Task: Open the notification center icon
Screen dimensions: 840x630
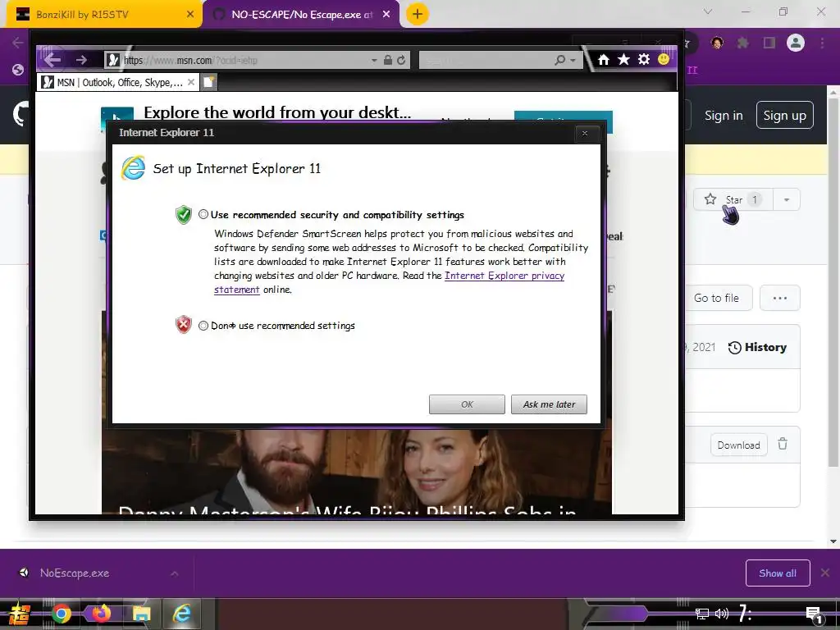Action: [815, 615]
